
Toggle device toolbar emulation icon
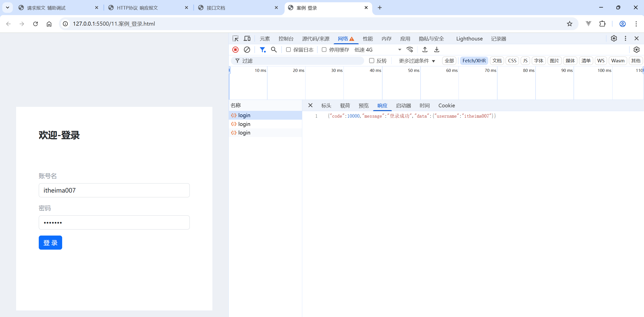tap(247, 38)
